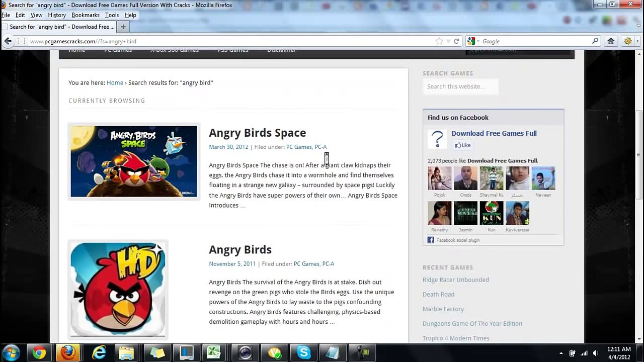The width and height of the screenshot is (644, 362).
Task: Bookmark this page with the star icon
Action: (x=439, y=41)
